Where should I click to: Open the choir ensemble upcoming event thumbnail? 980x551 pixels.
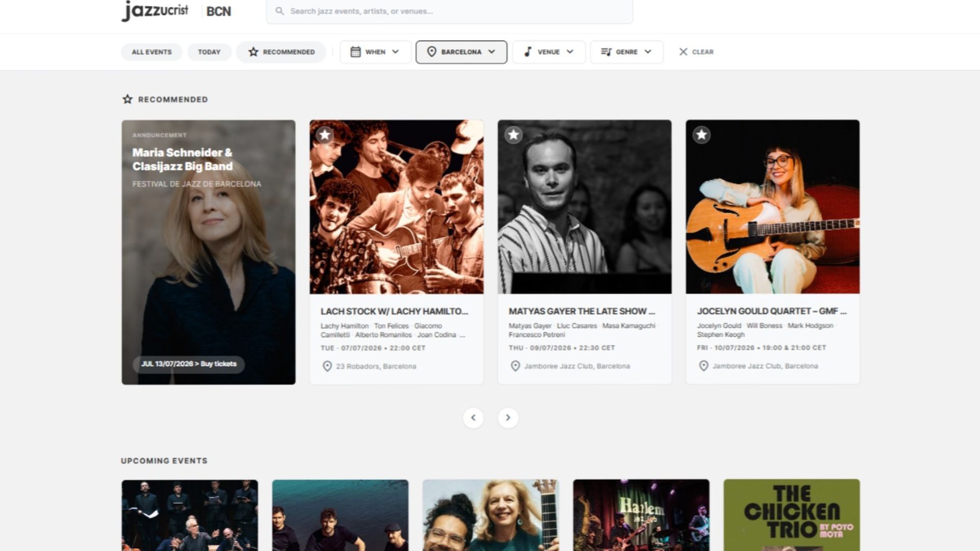coord(190,515)
